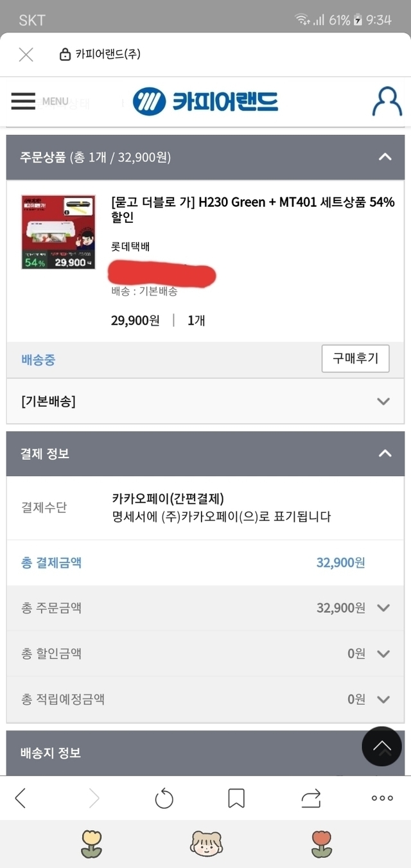
Task: Go back with the browser back arrow
Action: pyautogui.click(x=21, y=798)
